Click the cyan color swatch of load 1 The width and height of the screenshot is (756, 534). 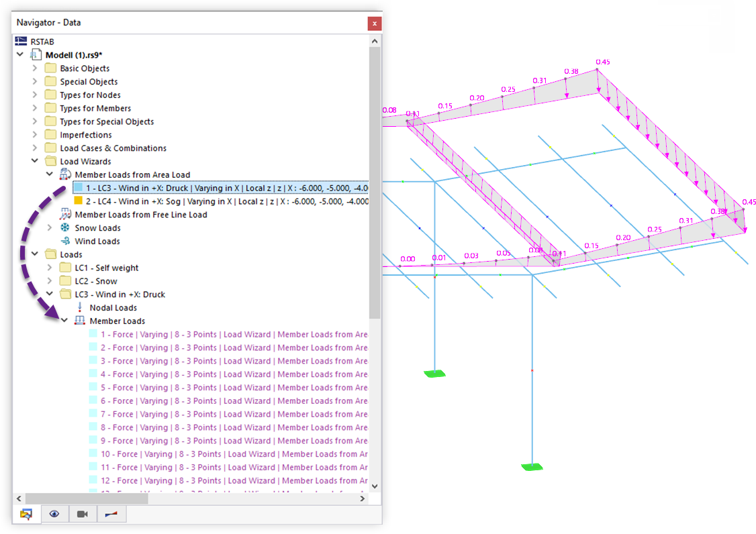click(x=77, y=188)
